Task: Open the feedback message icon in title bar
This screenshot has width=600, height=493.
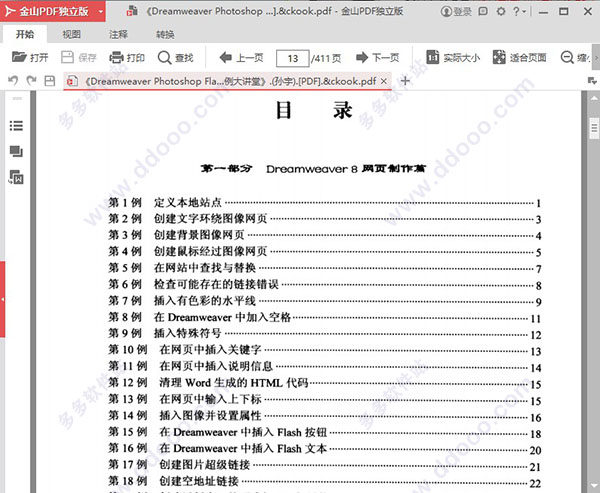Action: (x=483, y=11)
